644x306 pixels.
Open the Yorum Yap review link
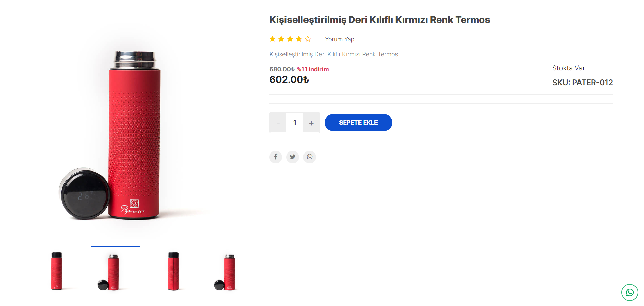pos(339,39)
